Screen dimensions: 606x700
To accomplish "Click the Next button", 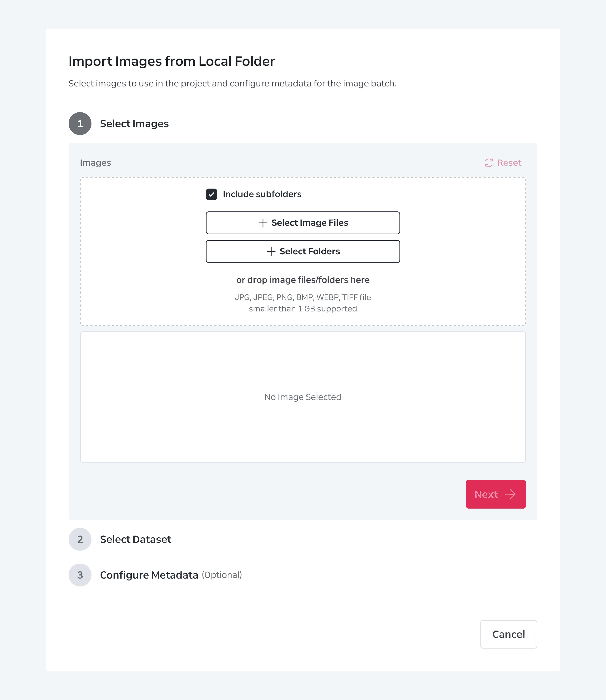I will click(x=496, y=494).
